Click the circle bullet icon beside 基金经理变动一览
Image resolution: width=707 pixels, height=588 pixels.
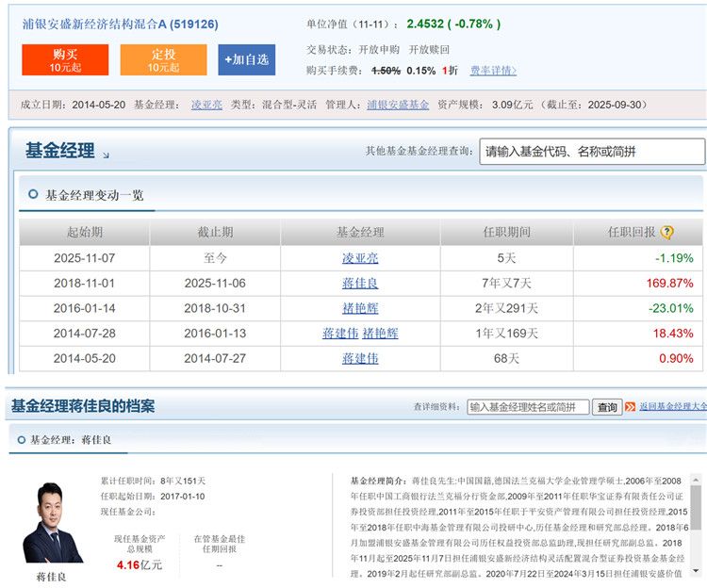(33, 195)
